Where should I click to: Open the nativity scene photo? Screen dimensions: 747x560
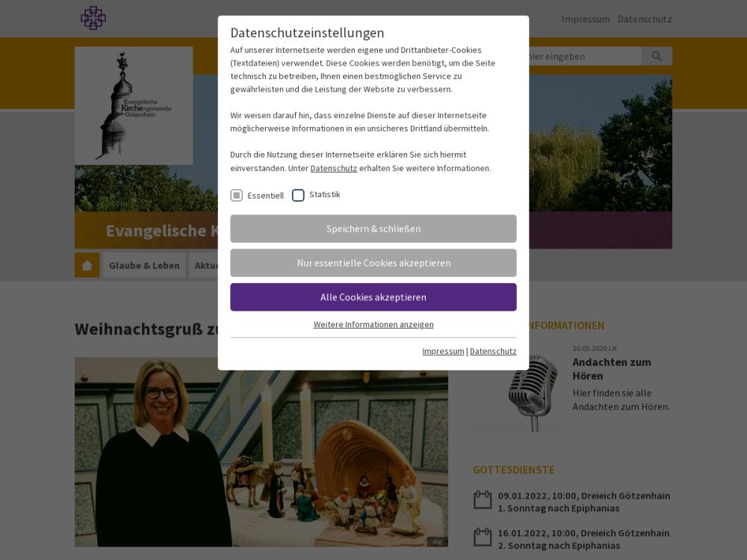click(x=261, y=452)
